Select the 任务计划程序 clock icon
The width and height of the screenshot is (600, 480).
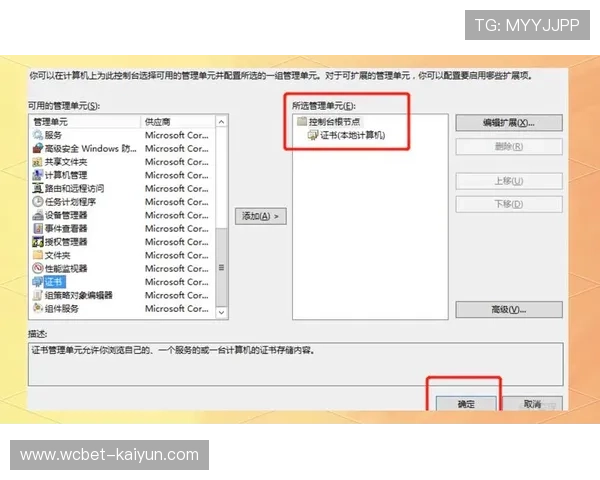pos(38,202)
